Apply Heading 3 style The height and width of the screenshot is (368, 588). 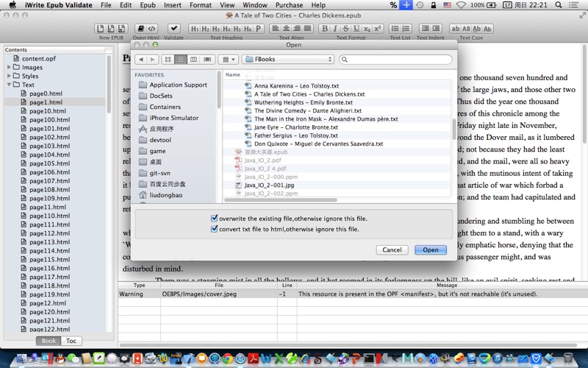tap(216, 29)
